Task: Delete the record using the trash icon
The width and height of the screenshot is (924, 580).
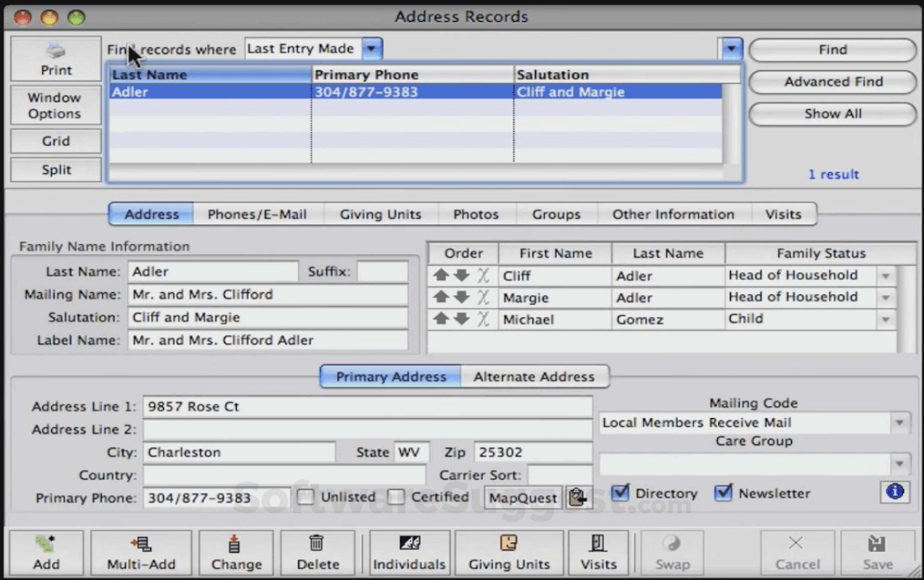Action: (318, 544)
